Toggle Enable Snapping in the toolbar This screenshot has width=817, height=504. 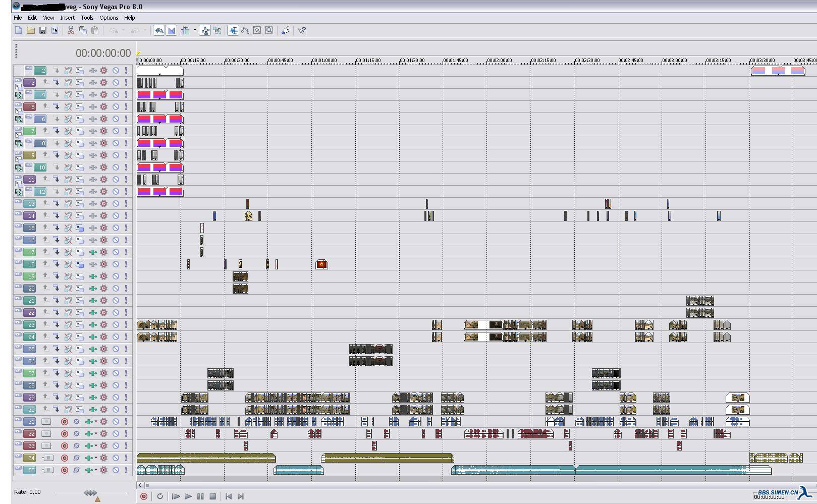[159, 30]
